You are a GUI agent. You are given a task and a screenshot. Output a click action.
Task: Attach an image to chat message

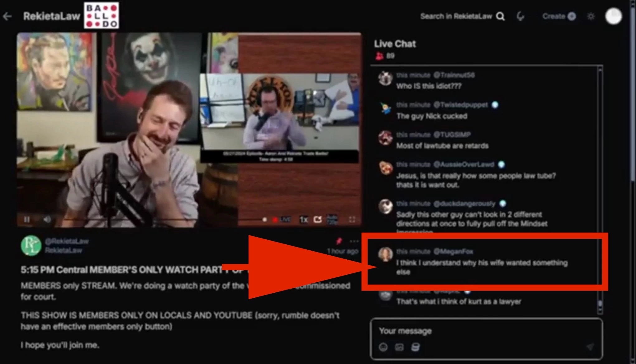click(399, 347)
